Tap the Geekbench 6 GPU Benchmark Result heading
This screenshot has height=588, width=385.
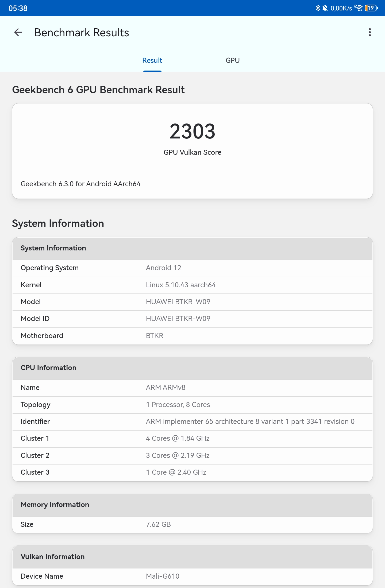tap(98, 90)
